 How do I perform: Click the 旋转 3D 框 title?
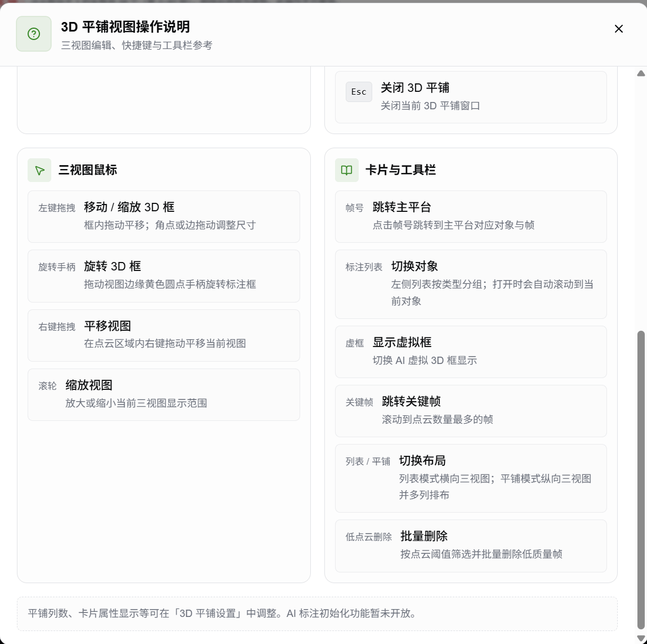(112, 267)
